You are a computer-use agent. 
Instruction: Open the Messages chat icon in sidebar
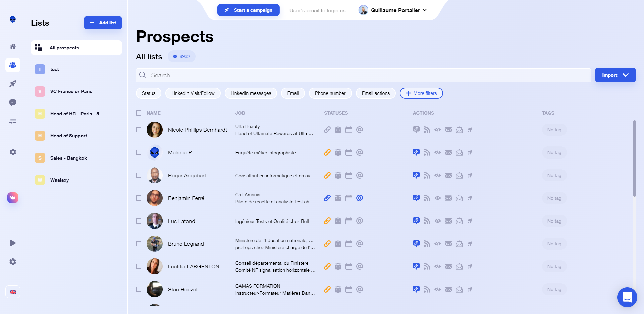(x=13, y=103)
